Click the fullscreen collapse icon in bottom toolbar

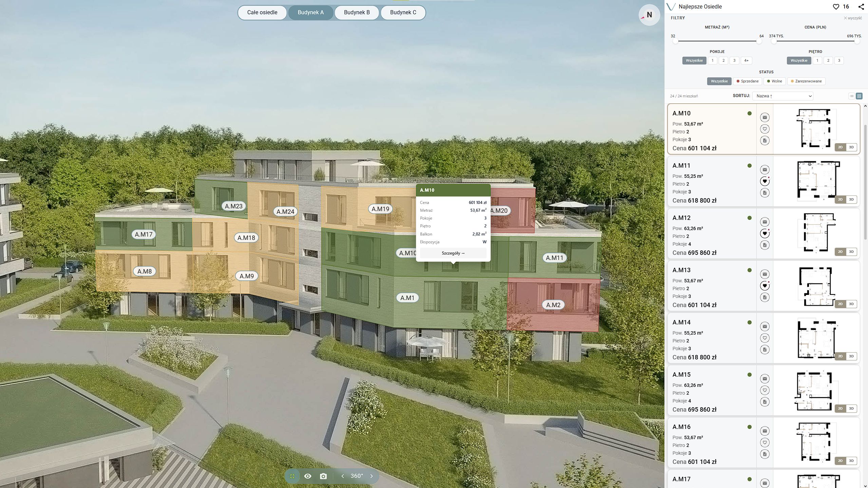292,476
